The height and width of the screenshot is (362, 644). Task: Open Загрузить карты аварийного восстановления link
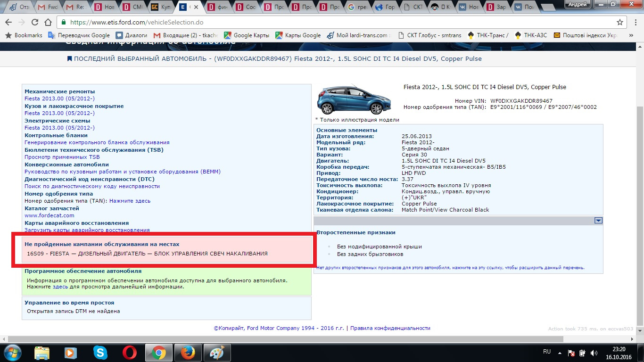[x=87, y=230]
